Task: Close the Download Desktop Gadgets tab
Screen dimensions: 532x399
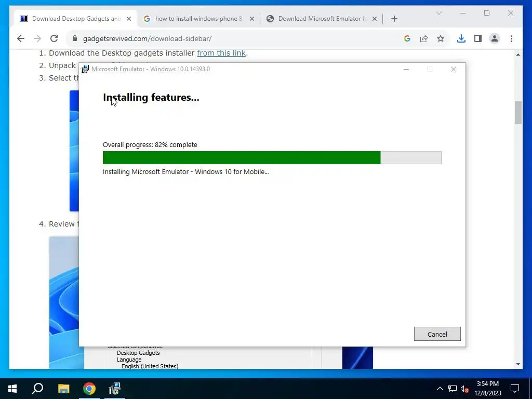Action: [129, 19]
